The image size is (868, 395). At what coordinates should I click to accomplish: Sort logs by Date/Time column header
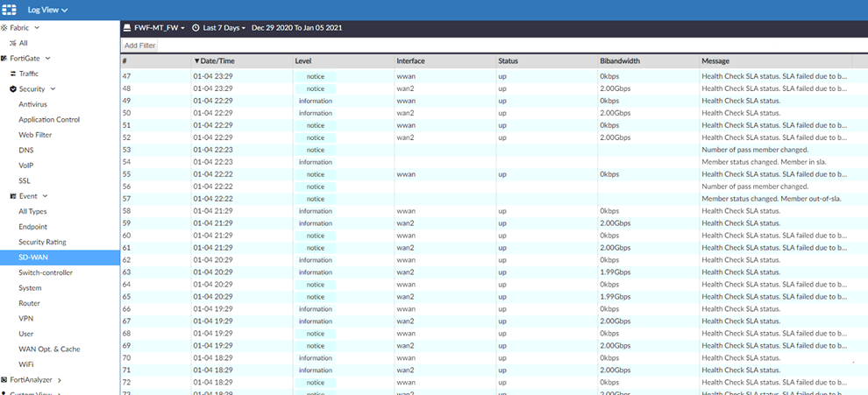(217, 60)
